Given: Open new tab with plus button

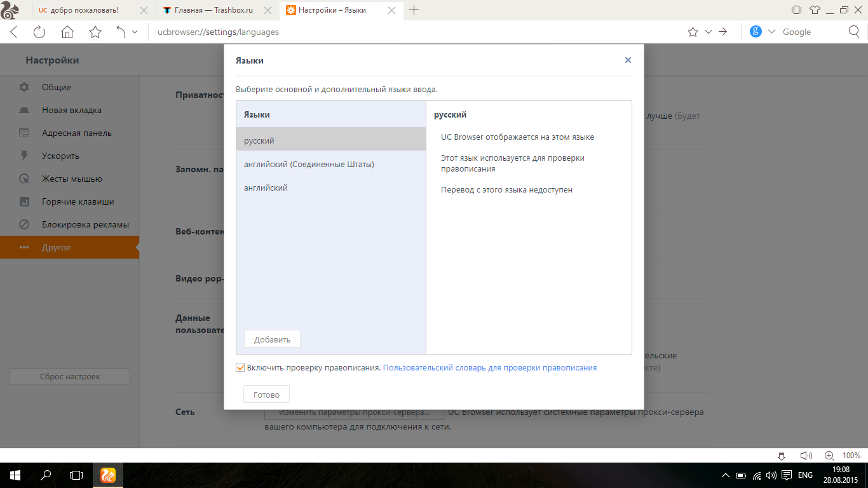Looking at the screenshot, I should [x=414, y=10].
